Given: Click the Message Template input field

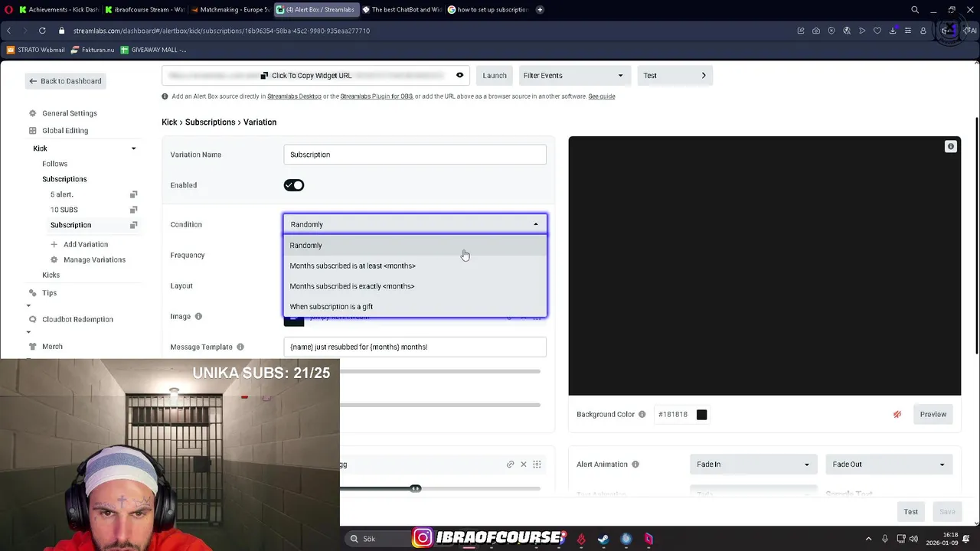Looking at the screenshot, I should click(415, 347).
